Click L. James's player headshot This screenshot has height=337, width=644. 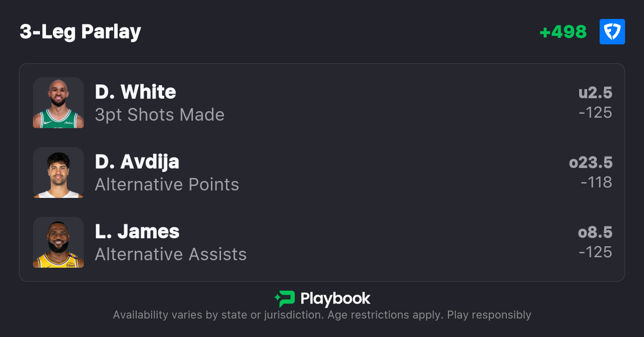pos(58,242)
